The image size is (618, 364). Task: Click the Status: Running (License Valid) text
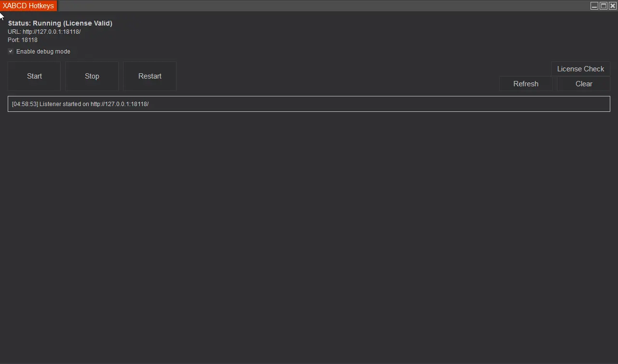point(60,23)
